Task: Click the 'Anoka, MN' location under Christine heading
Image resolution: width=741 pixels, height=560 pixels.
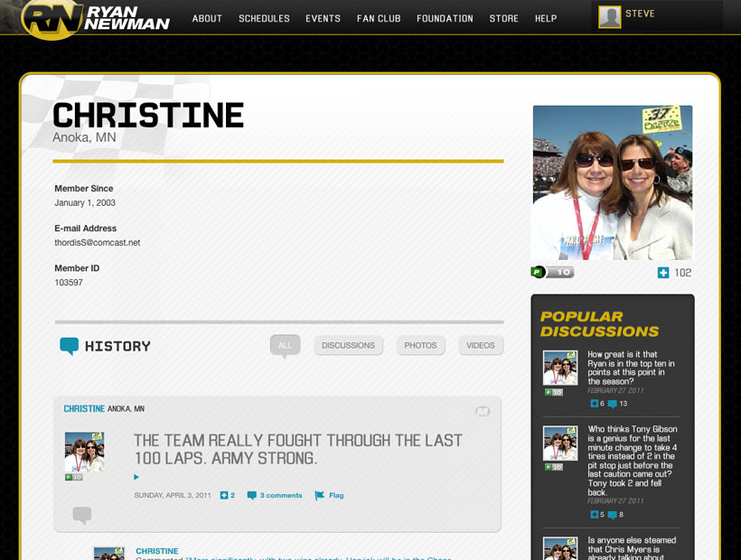Action: pos(84,137)
